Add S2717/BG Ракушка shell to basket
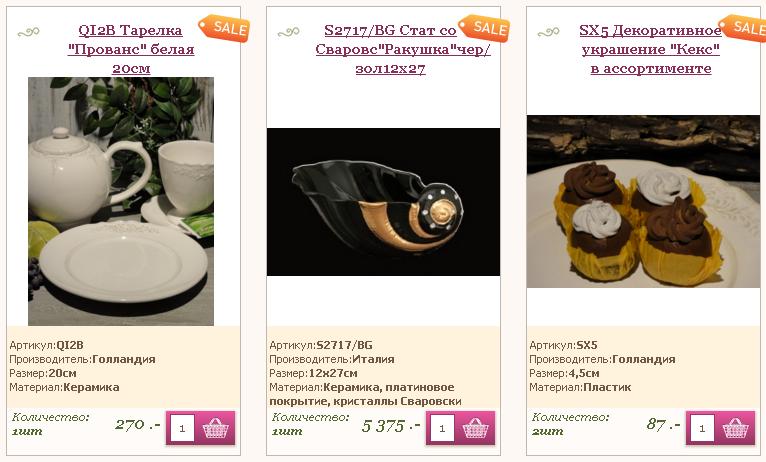The height and width of the screenshot is (462, 766). 476,428
